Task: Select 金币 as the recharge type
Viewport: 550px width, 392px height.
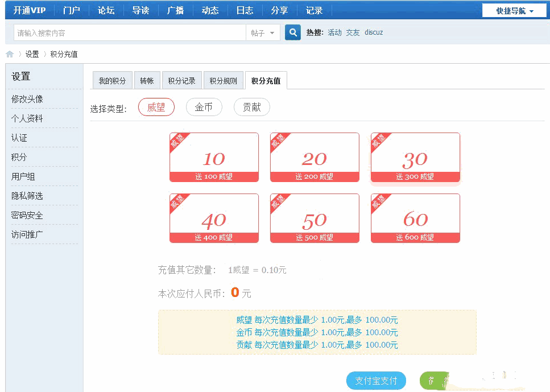Action: (x=204, y=107)
